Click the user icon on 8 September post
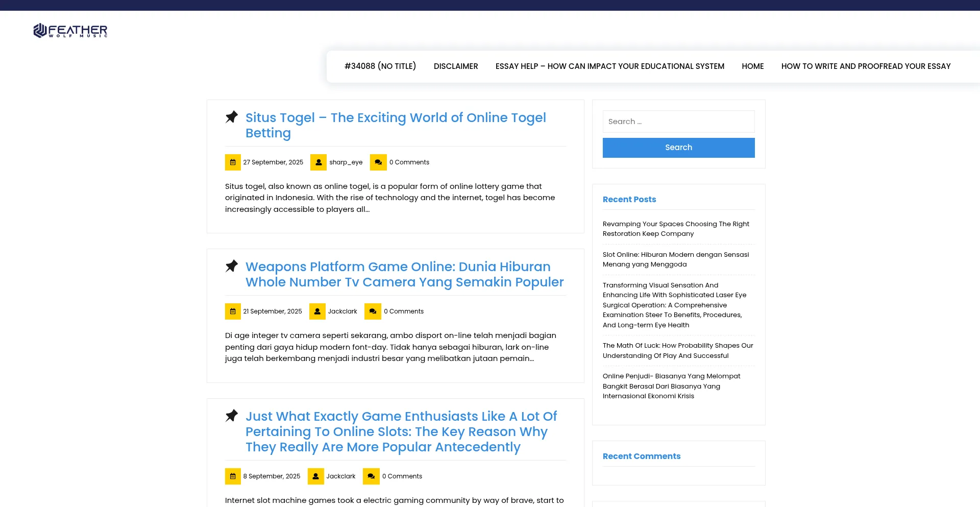 coord(316,476)
